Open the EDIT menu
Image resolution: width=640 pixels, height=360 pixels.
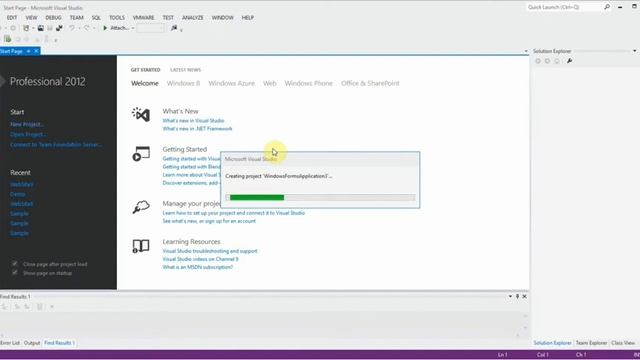click(x=12, y=18)
